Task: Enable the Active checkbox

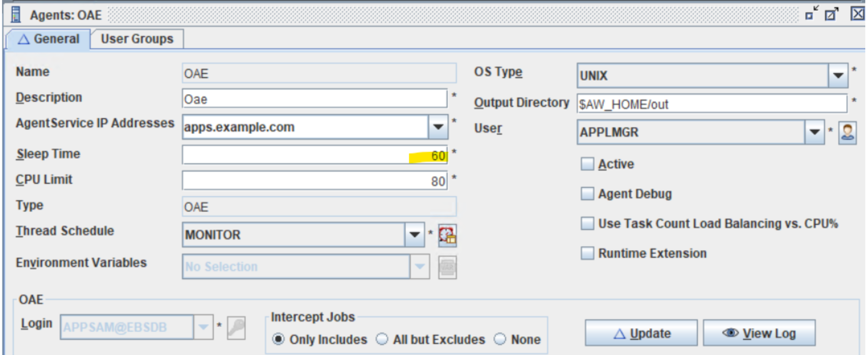Action: pyautogui.click(x=587, y=164)
